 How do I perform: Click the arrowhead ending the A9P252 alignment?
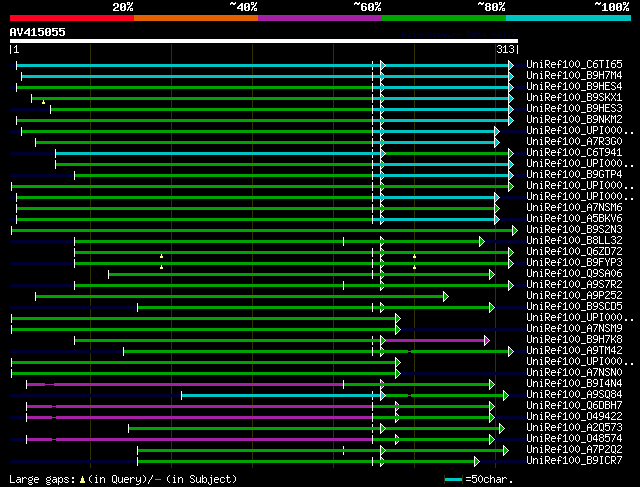[x=446, y=297]
